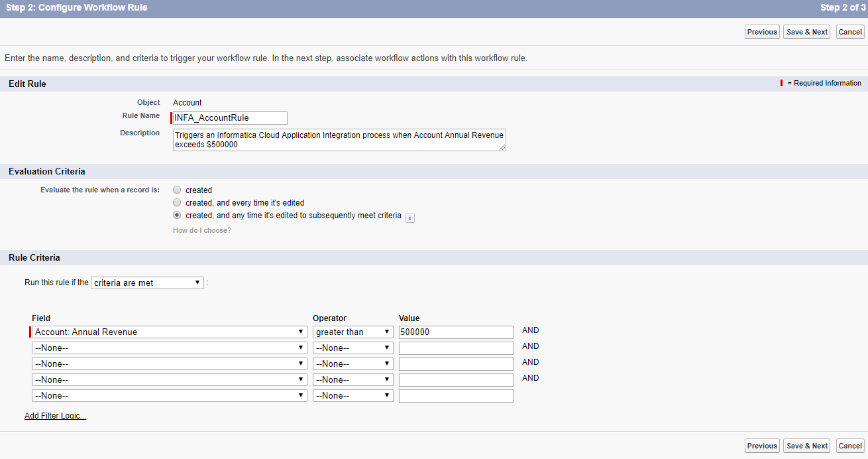868x459 pixels.
Task: Open the Account: Annual Revenue field dropdown
Action: click(170, 332)
